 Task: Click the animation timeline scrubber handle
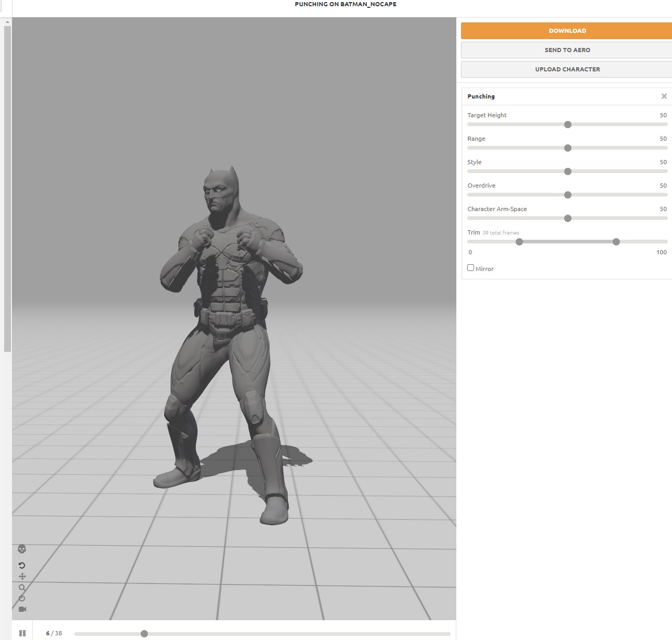(144, 634)
